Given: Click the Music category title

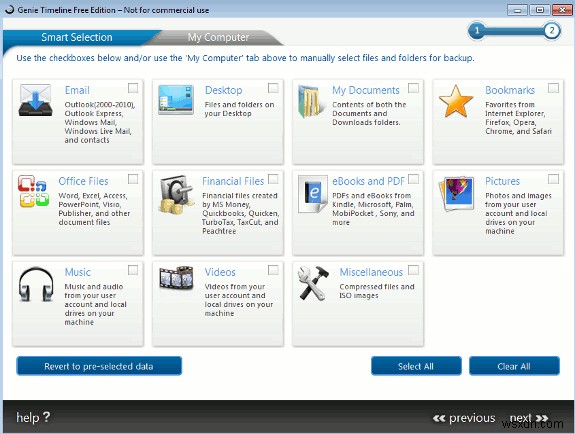Looking at the screenshot, I should (x=77, y=272).
